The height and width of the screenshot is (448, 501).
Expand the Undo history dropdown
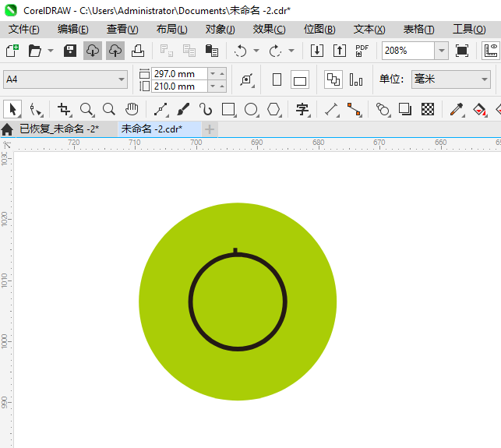(x=256, y=51)
